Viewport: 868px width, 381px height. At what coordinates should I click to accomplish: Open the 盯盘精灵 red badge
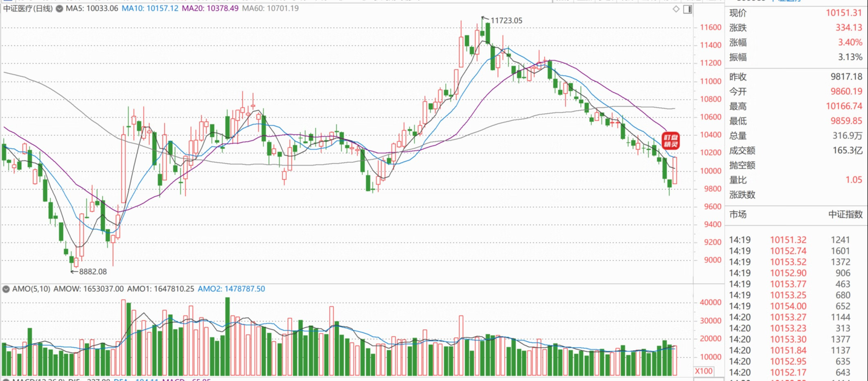(670, 140)
